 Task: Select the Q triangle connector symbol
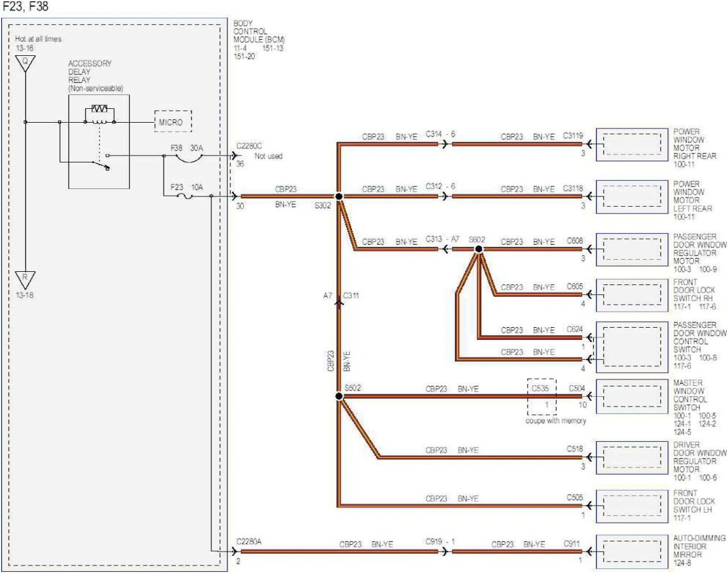[x=25, y=63]
